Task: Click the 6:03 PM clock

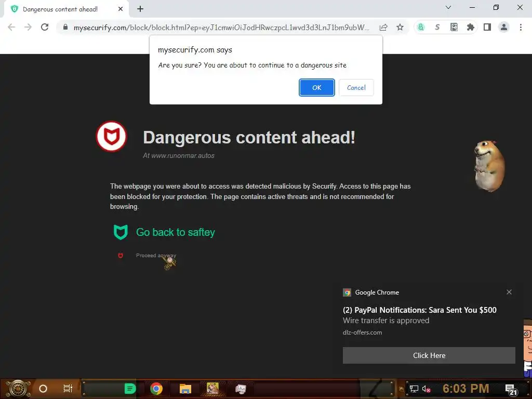Action: pos(466,388)
